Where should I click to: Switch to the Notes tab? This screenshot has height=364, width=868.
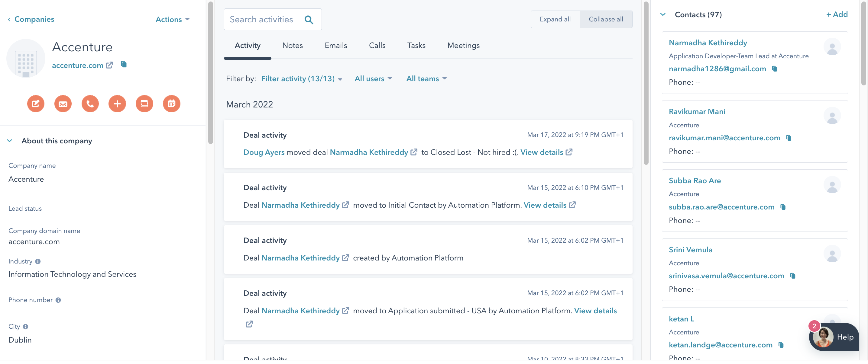click(x=293, y=45)
